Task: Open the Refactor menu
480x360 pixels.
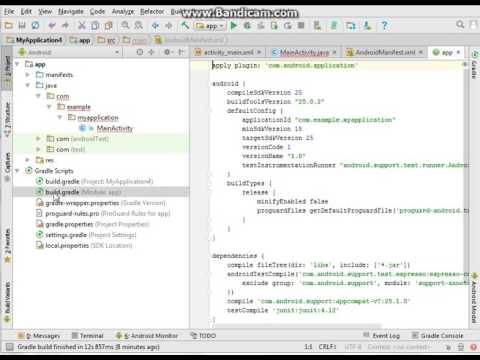Action: pos(152,12)
